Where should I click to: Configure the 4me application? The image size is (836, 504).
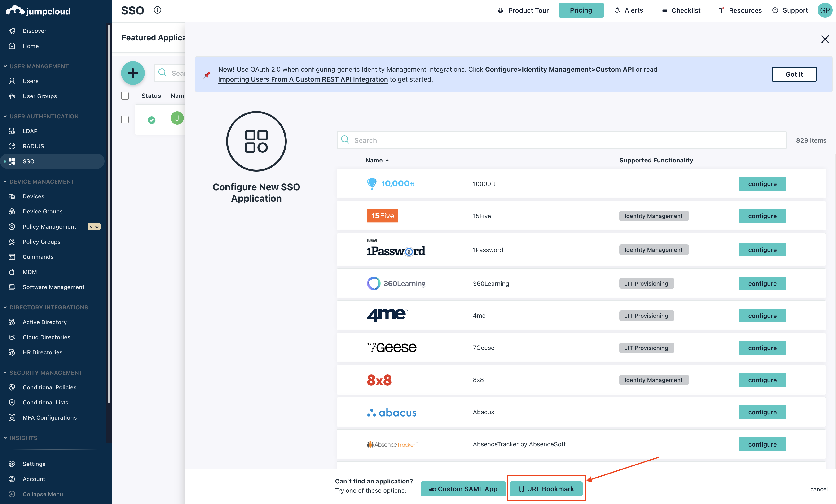(x=762, y=315)
